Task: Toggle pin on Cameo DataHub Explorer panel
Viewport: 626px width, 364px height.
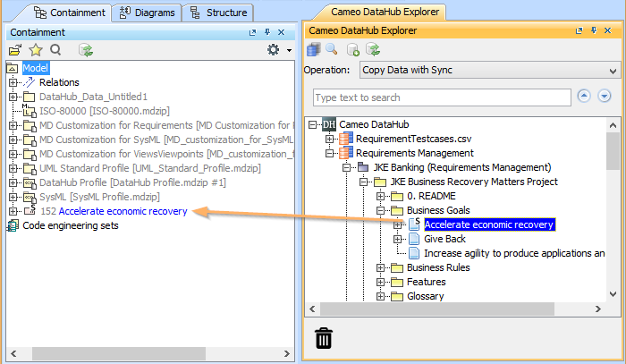Action: (594, 30)
